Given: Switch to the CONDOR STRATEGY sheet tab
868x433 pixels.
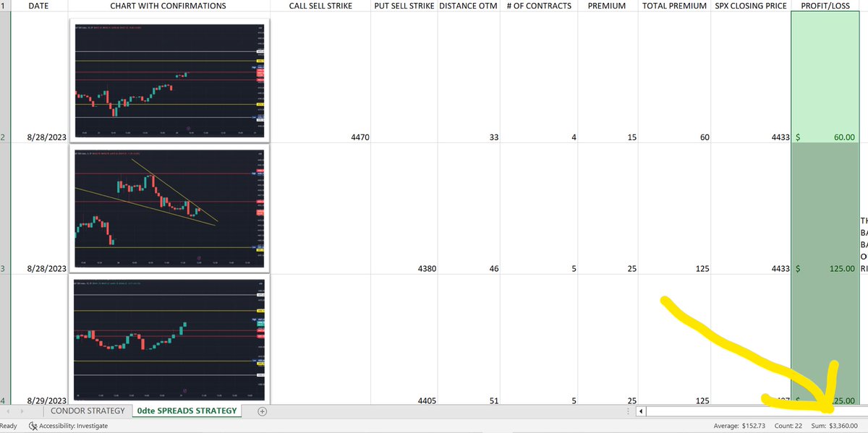Looking at the screenshot, I should [86, 411].
